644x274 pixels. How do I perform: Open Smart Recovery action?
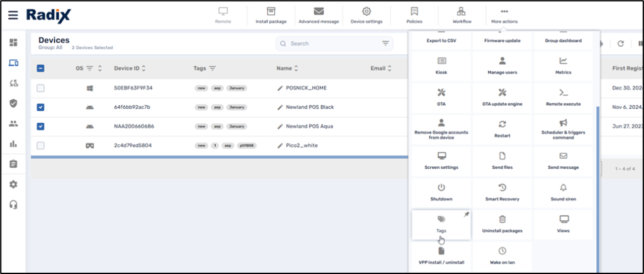click(x=502, y=192)
